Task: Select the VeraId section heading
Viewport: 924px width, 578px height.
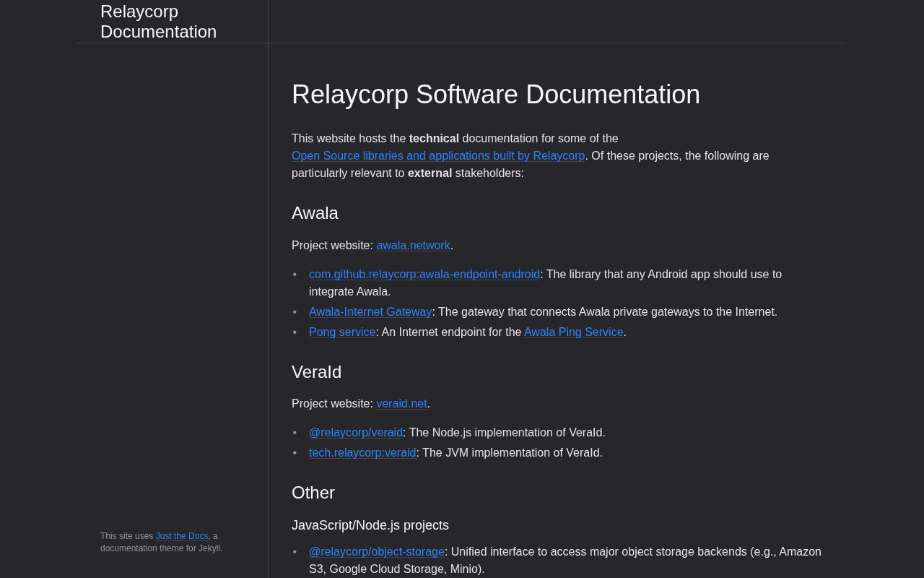Action: coord(316,372)
